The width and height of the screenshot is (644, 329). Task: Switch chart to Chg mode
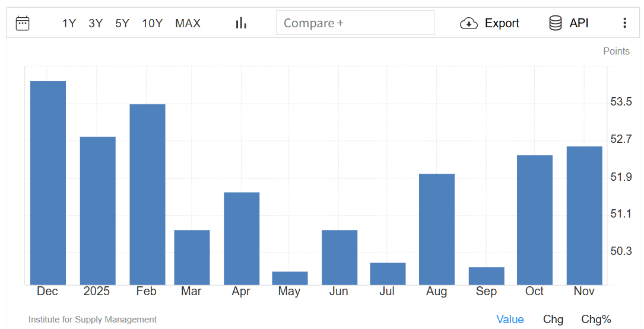coord(553,320)
